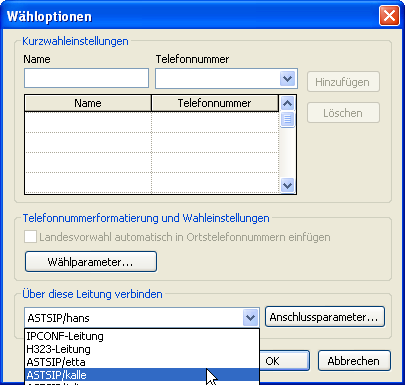This screenshot has width=405, height=385.
Task: Click the Telefonnummer column header
Action: pyautogui.click(x=215, y=103)
